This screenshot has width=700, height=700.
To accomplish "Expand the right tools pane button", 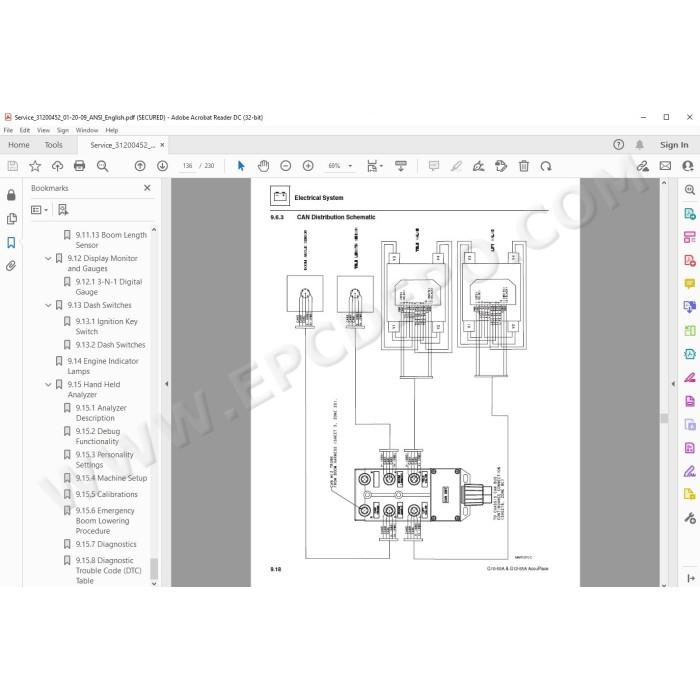I will 691,579.
